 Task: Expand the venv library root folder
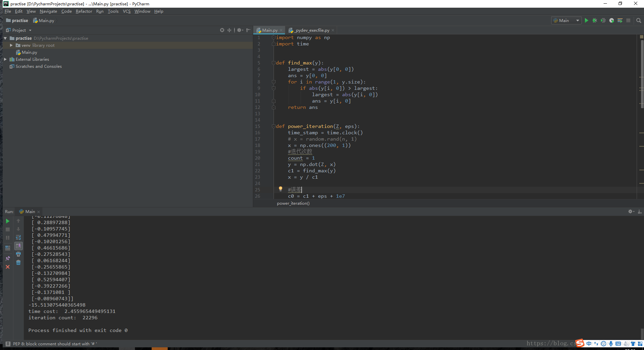pos(11,45)
